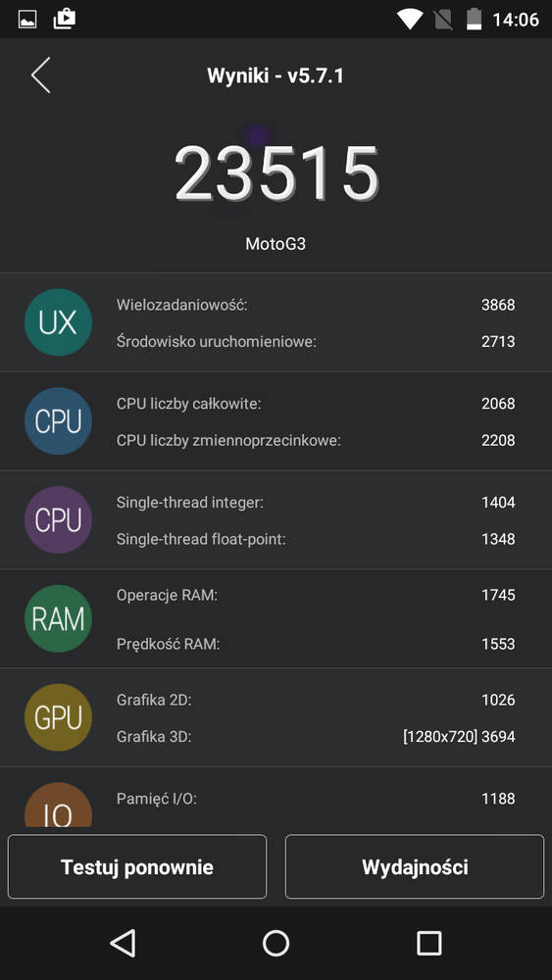Open the Play Store notification icon
Image resolution: width=552 pixels, height=980 pixels.
(x=65, y=20)
